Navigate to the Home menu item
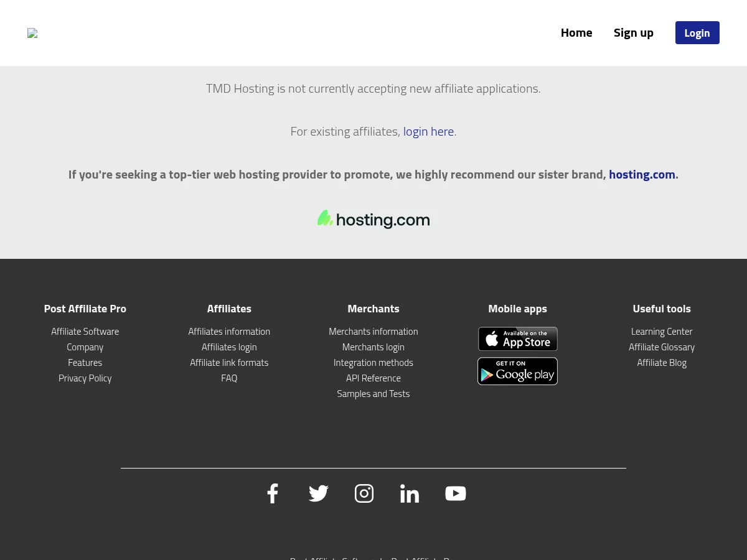Screen dimensions: 747x560 click(x=576, y=32)
